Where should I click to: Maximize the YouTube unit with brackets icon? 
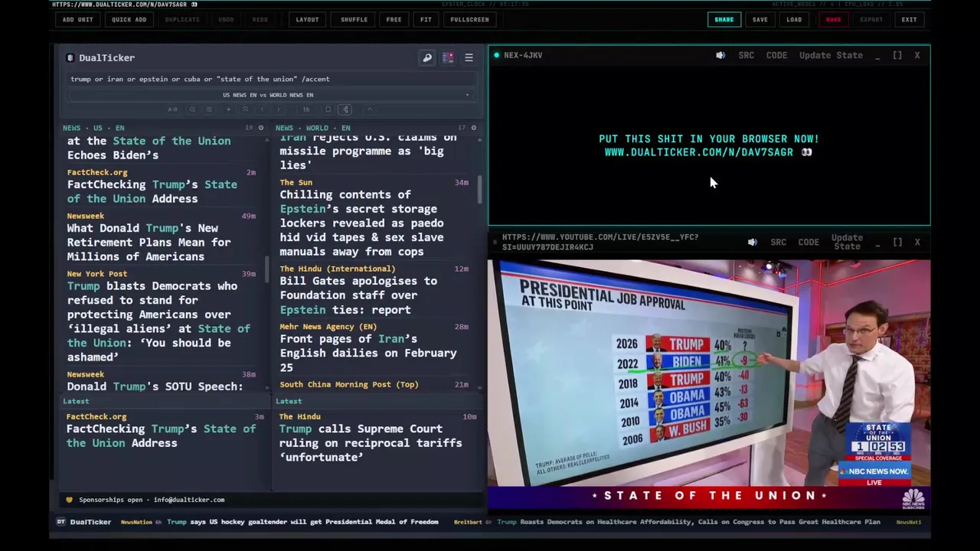click(897, 242)
